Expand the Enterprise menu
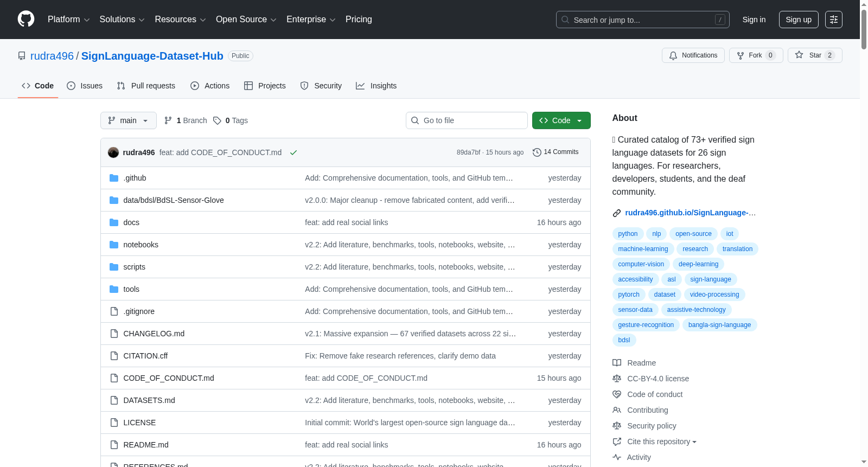The image size is (868, 467). 311,20
